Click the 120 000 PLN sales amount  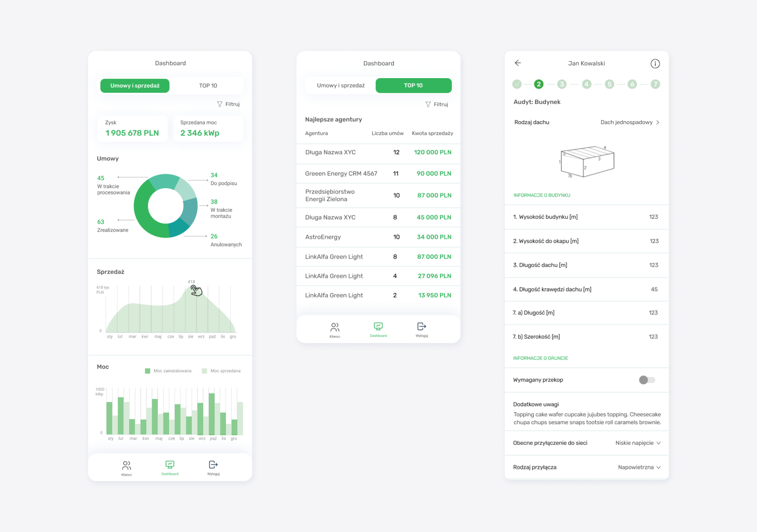pos(433,152)
